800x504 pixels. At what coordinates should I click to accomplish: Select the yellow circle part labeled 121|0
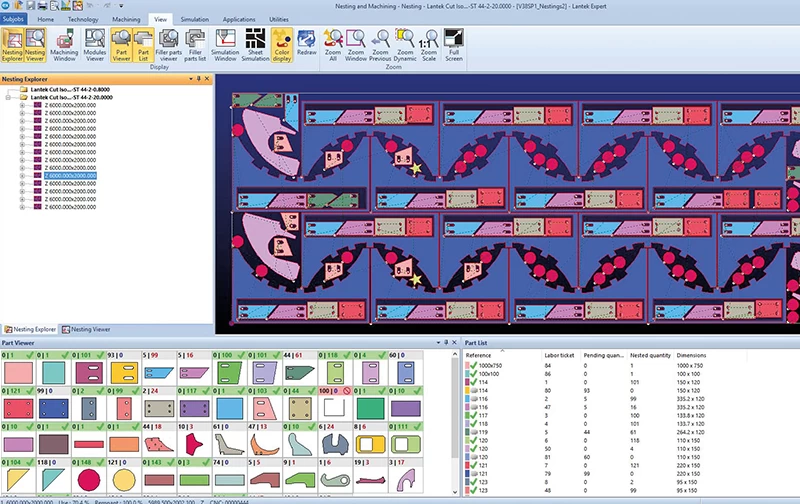(124, 480)
